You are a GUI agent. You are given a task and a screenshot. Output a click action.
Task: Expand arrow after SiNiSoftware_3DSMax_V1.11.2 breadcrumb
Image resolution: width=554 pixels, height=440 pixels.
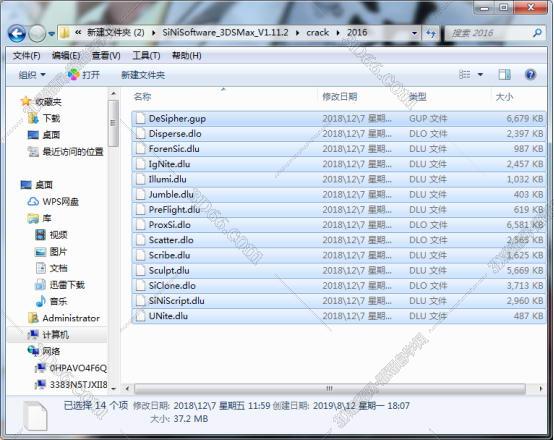click(x=297, y=33)
